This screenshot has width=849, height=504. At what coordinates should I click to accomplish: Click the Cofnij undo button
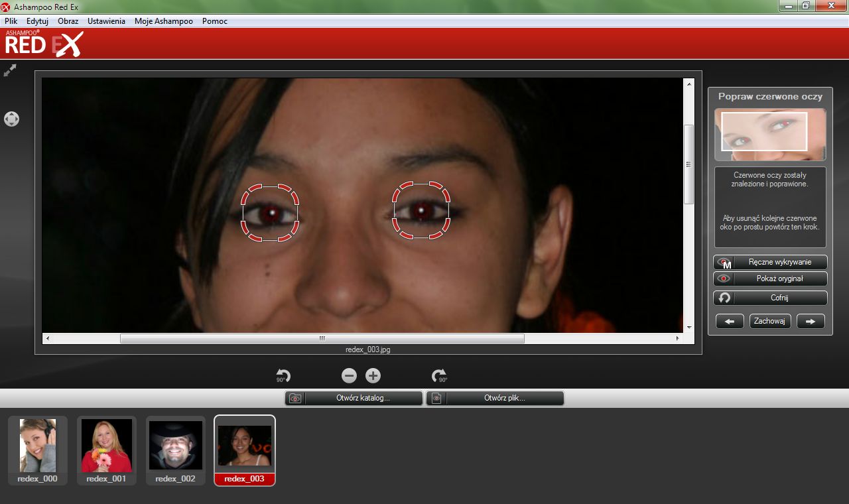(x=770, y=298)
